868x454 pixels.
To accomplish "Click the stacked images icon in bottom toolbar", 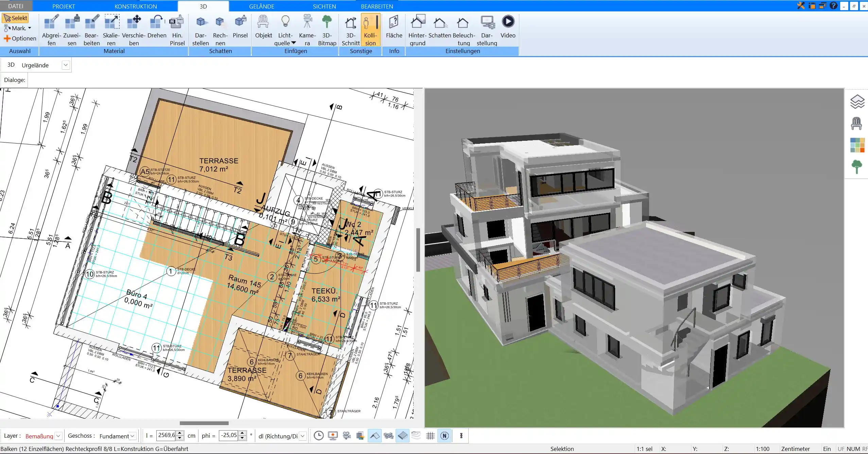I will coord(361,436).
